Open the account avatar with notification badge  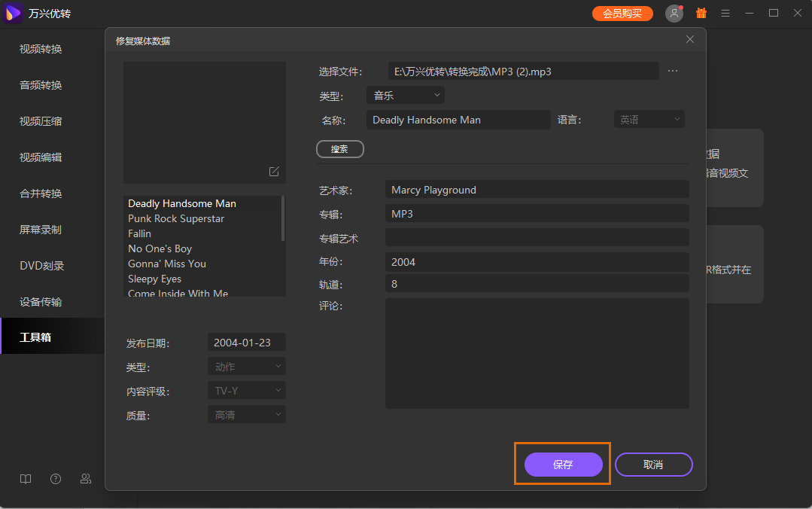pyautogui.click(x=674, y=13)
